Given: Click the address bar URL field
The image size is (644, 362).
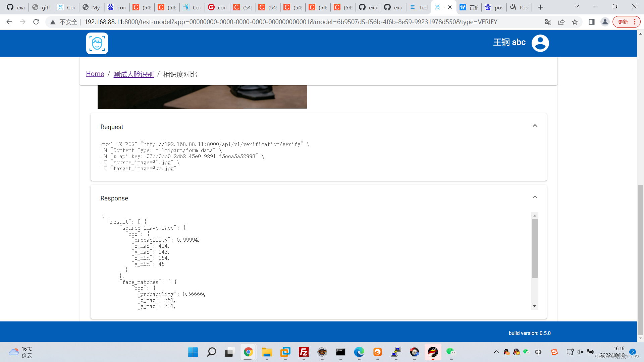Looking at the screenshot, I should pos(290,22).
